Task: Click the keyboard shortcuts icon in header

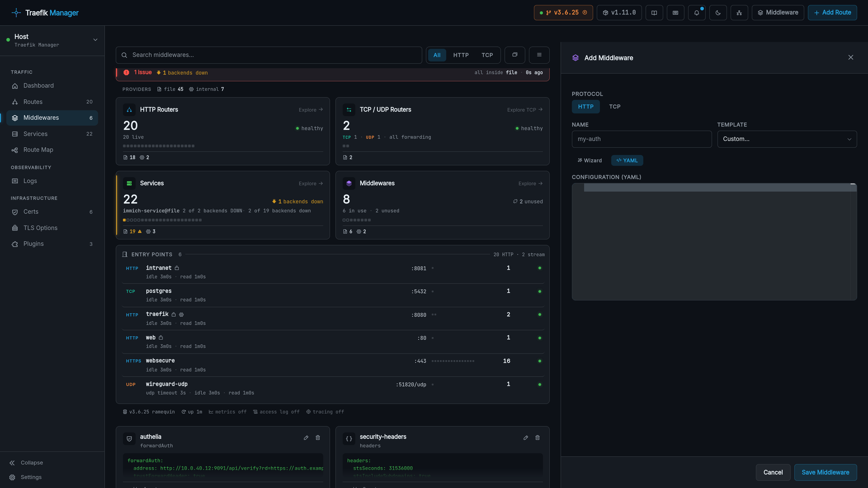Action: click(x=675, y=13)
